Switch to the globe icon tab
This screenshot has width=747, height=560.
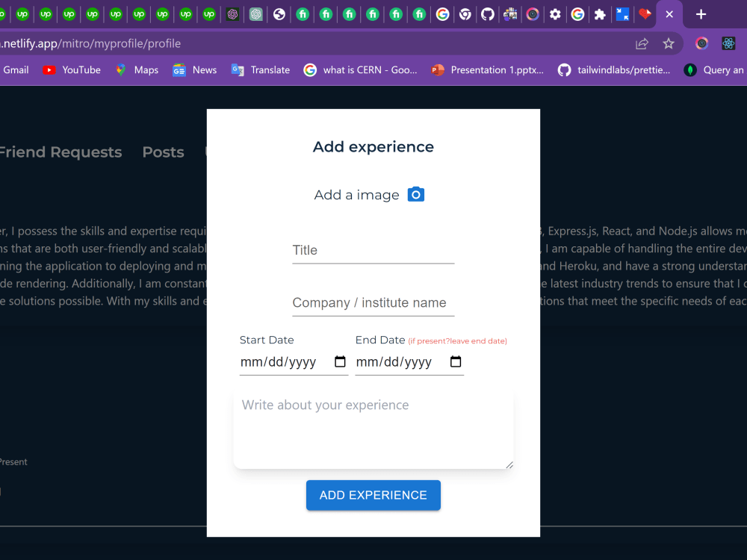[279, 14]
